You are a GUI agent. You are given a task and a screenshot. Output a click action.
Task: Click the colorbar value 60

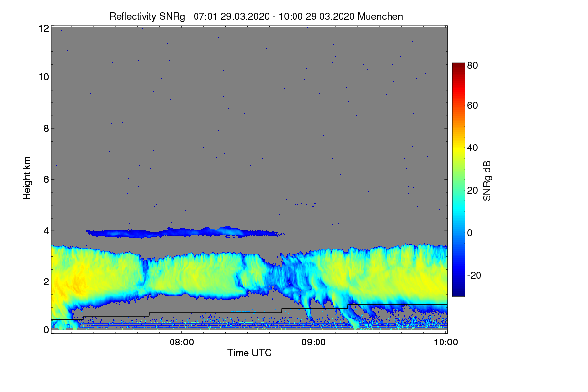473,105
